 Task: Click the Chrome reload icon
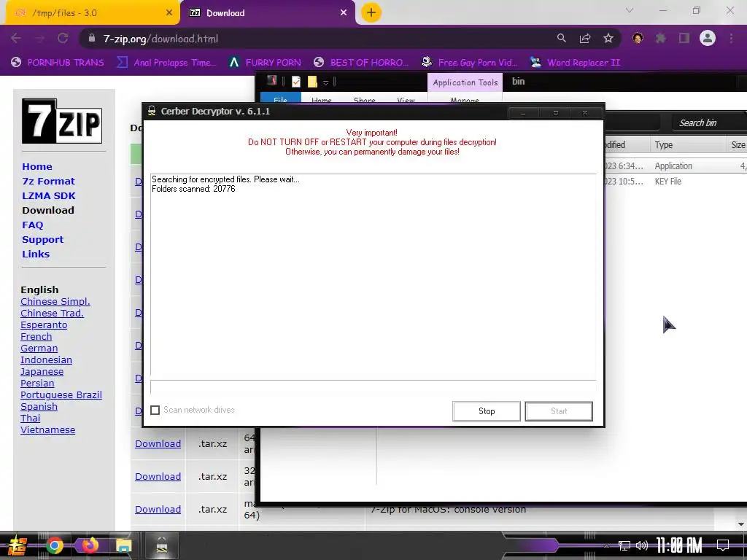[63, 39]
